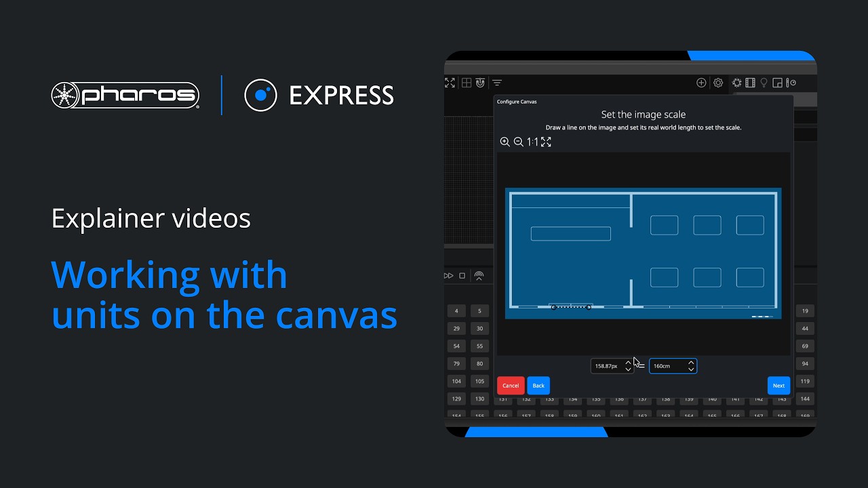Toggle the magnet snap icon
The width and height of the screenshot is (868, 488).
[x=480, y=83]
